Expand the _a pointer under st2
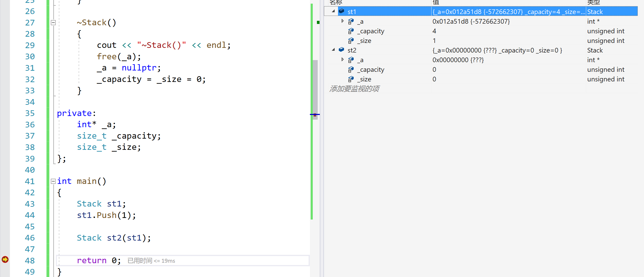The width and height of the screenshot is (644, 277). tap(342, 60)
